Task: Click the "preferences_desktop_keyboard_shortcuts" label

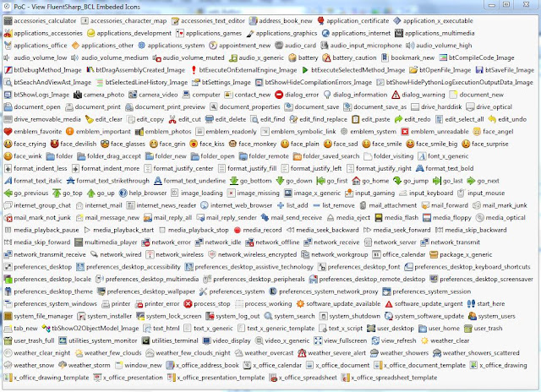Action: point(473,267)
